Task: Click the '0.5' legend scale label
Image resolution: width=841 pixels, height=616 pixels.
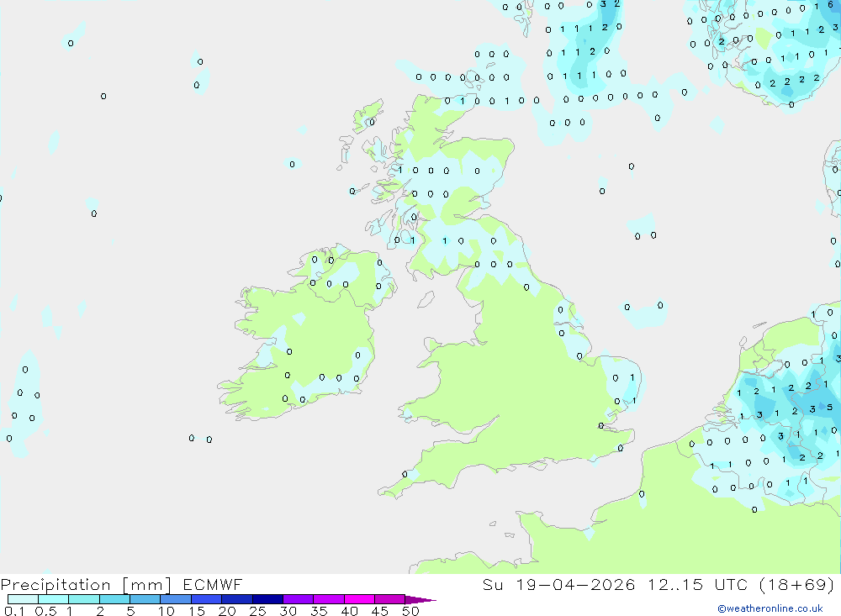Action: [x=45, y=611]
